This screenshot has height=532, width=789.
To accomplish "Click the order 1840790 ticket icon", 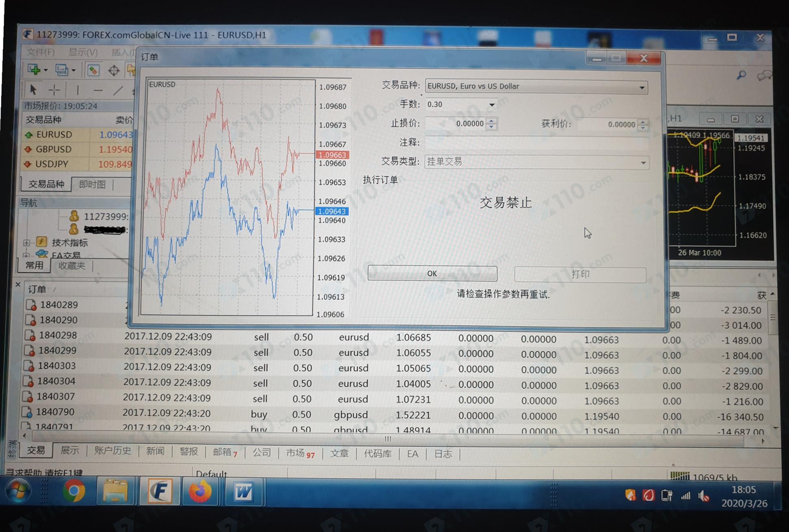I will (x=27, y=412).
